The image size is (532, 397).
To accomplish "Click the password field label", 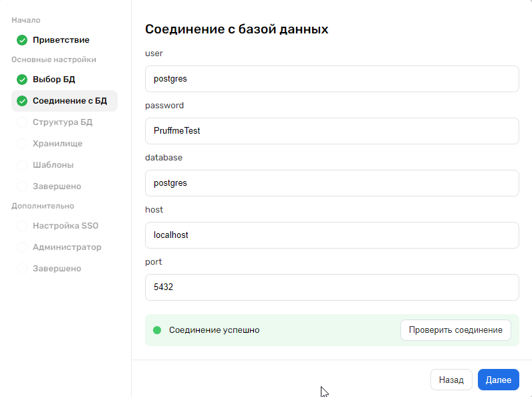I will 164,106.
